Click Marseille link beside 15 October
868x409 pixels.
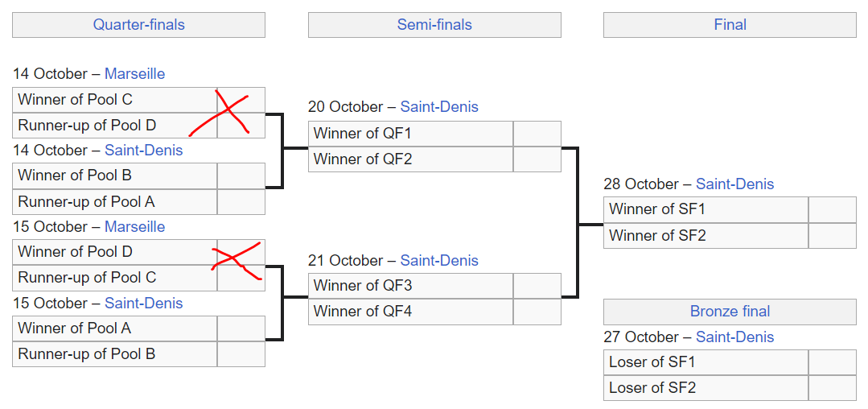pyautogui.click(x=134, y=227)
